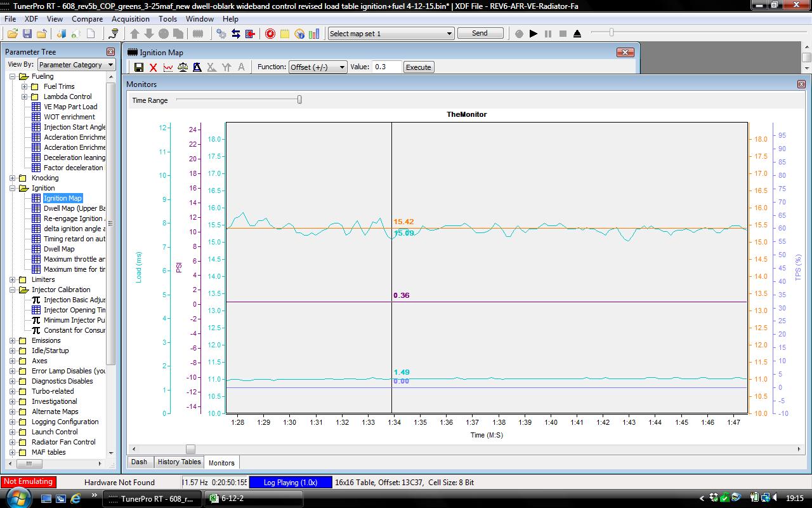Click the monitor horizontal scrollbar thumb

click(190, 449)
